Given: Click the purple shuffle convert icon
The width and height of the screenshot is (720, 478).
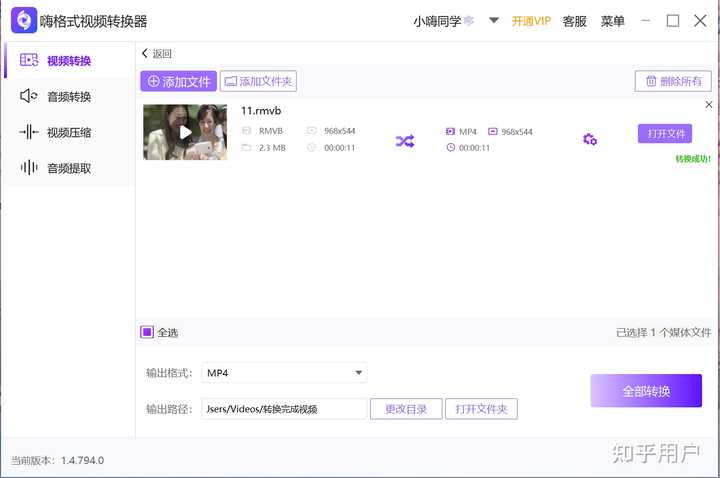Looking at the screenshot, I should pos(405,141).
